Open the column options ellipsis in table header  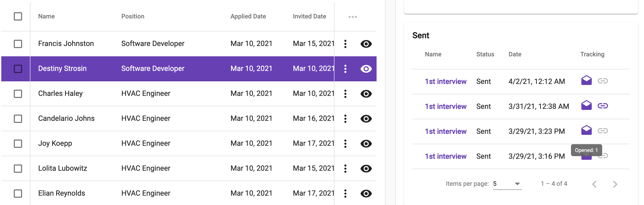352,17
